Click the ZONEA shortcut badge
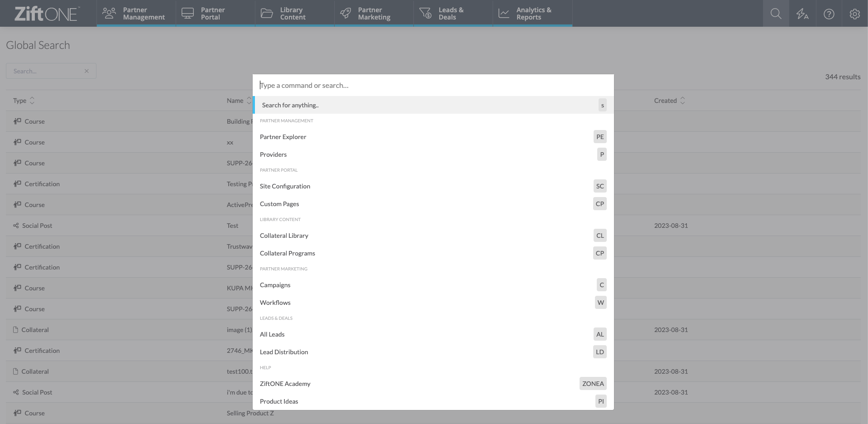Viewport: 868px width, 424px height. (593, 384)
